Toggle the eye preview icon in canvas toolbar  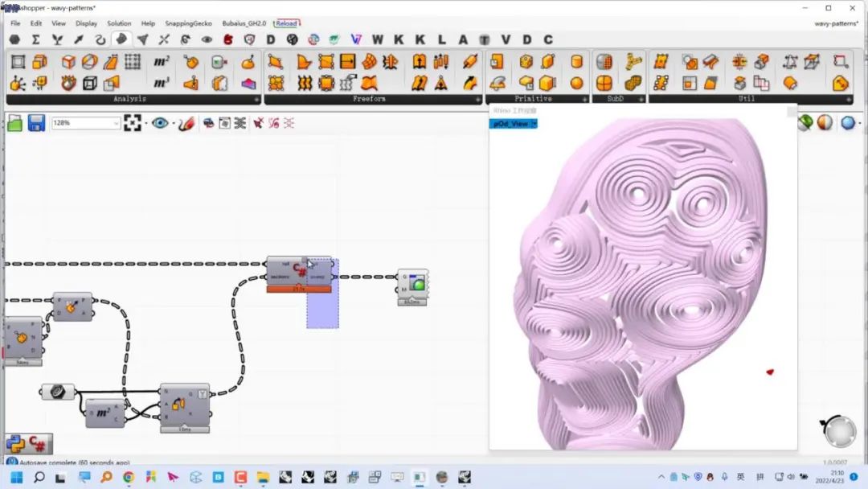click(160, 123)
